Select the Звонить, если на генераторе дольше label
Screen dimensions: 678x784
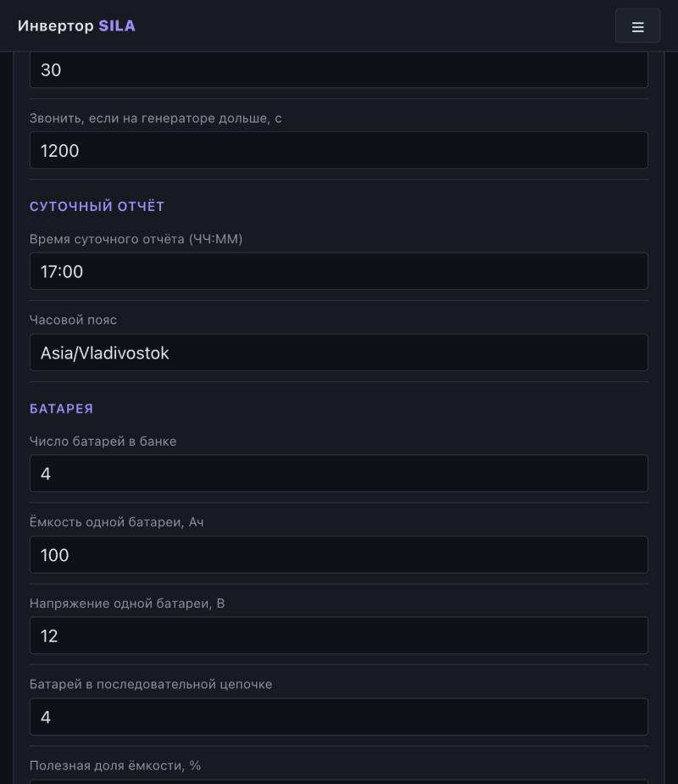pyautogui.click(x=155, y=119)
